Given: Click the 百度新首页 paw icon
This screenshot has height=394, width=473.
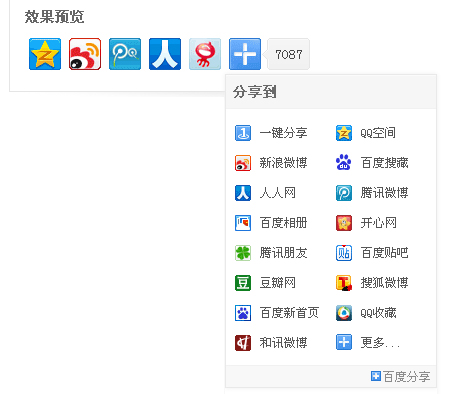Looking at the screenshot, I should point(243,313).
